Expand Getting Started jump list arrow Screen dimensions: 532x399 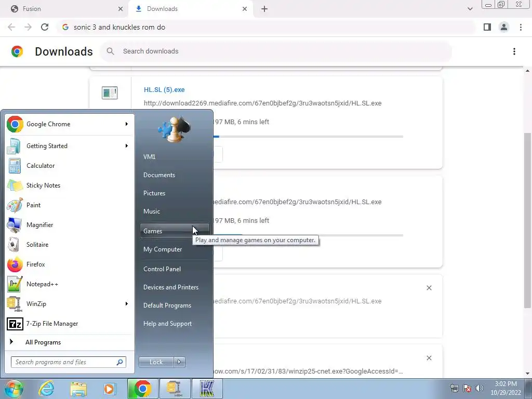click(127, 146)
